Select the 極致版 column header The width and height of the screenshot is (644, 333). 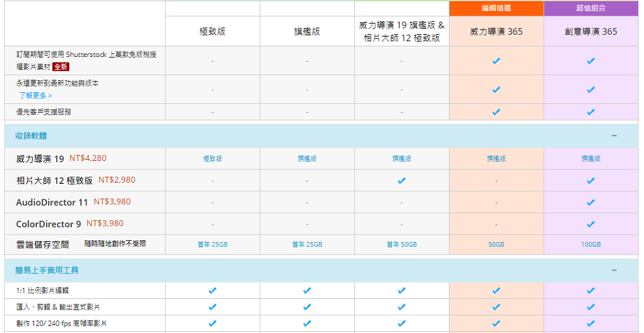click(212, 32)
